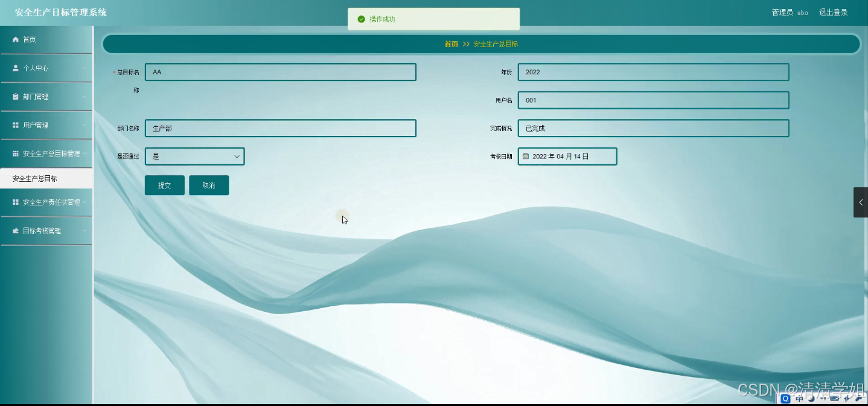868x406 pixels.
Task: Click the 首页 breadcrumb link
Action: point(452,44)
